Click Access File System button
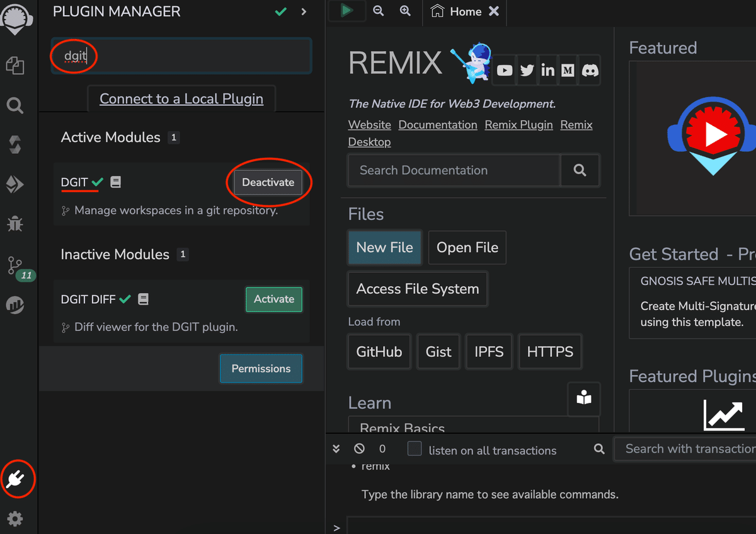 coord(418,289)
